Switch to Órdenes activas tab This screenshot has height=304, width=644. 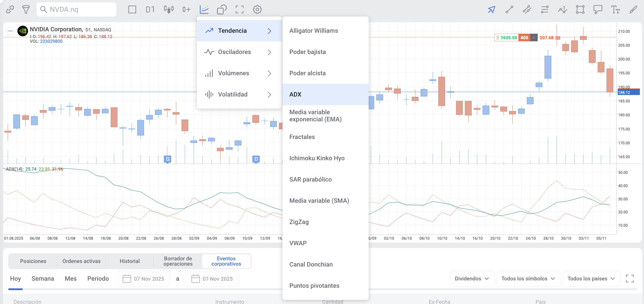[81, 261]
